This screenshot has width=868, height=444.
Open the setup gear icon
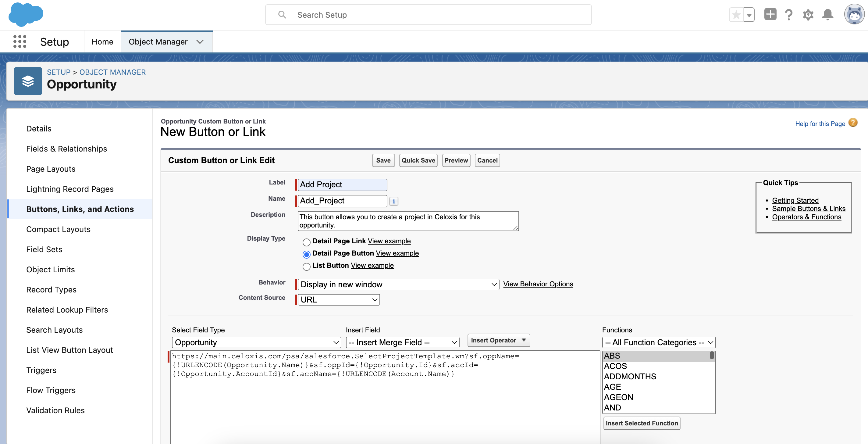(808, 15)
